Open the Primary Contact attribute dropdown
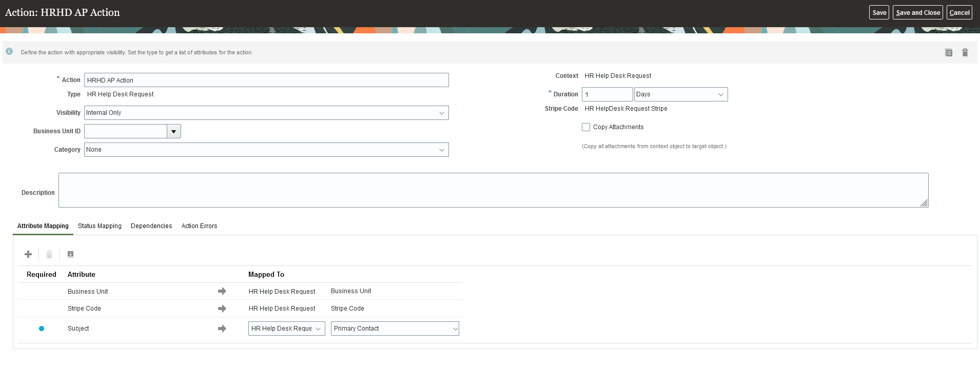 click(395, 329)
